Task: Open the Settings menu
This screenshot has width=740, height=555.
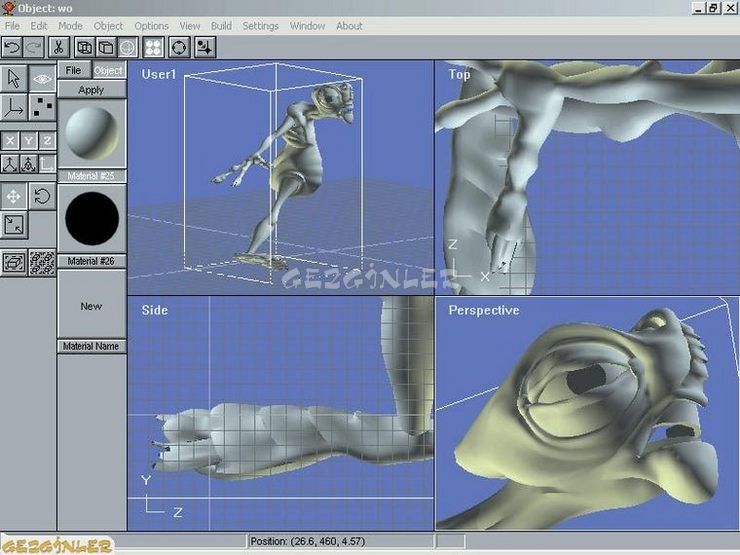Action: (x=260, y=26)
